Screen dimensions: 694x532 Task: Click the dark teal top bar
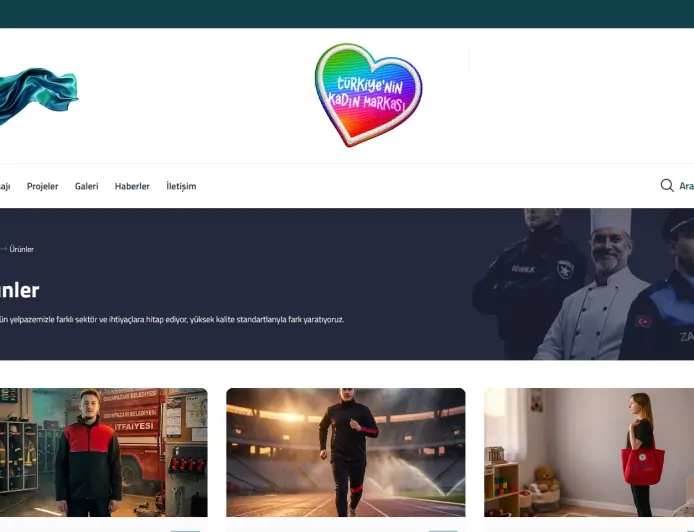click(x=347, y=14)
